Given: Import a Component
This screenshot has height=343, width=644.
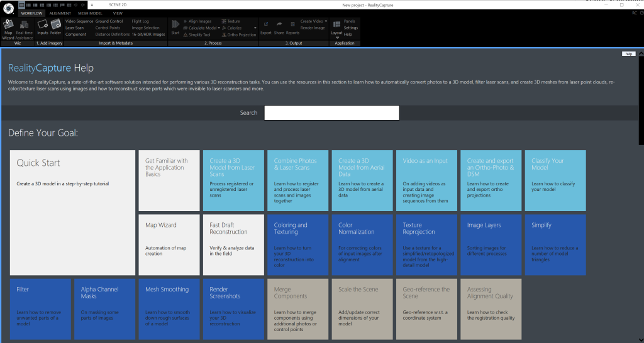Looking at the screenshot, I should tap(75, 35).
